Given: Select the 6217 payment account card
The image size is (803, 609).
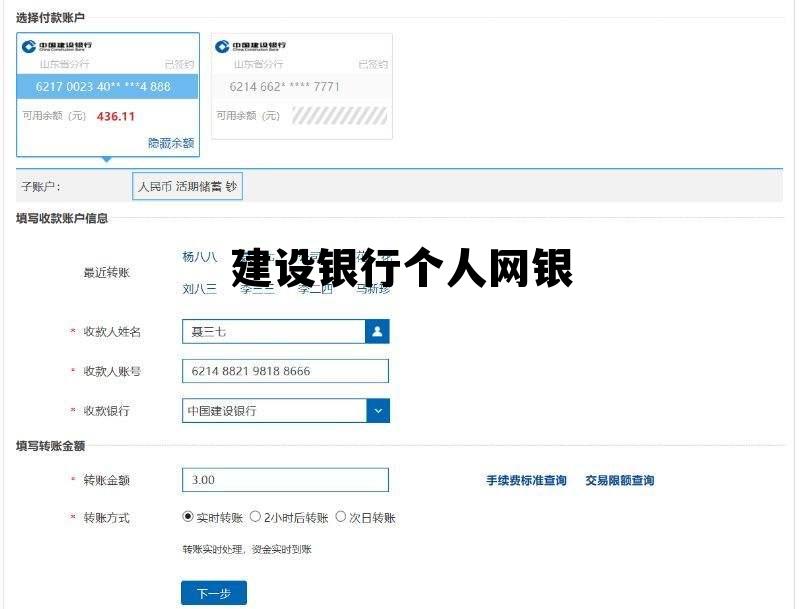Looking at the screenshot, I should (x=107, y=88).
